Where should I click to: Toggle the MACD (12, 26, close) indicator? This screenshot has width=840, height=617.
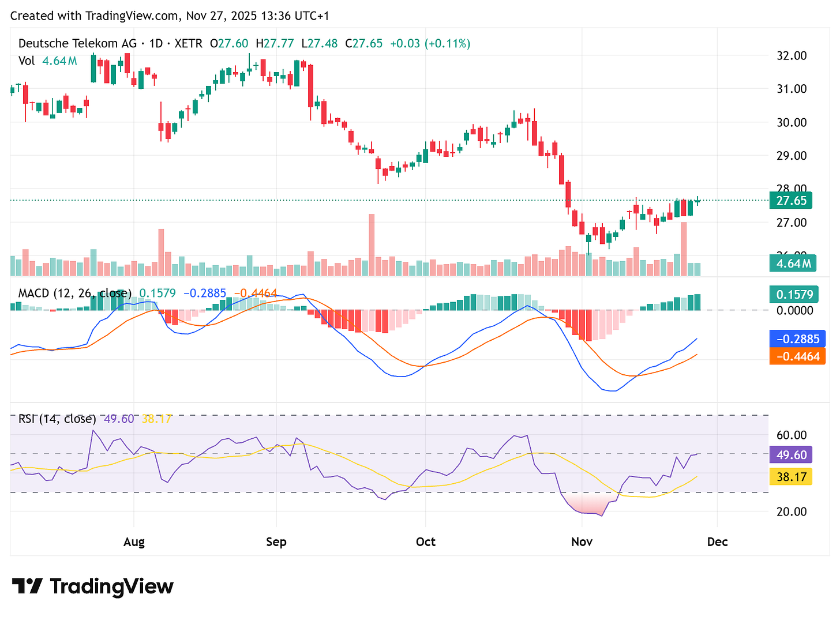pyautogui.click(x=75, y=293)
